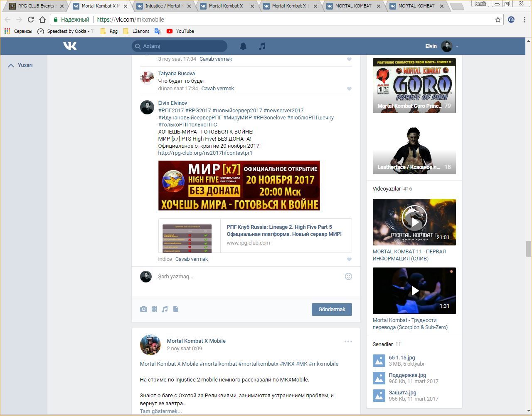Like the comment dated 3 noy 17:34
The image size is (532, 416).
[349, 59]
